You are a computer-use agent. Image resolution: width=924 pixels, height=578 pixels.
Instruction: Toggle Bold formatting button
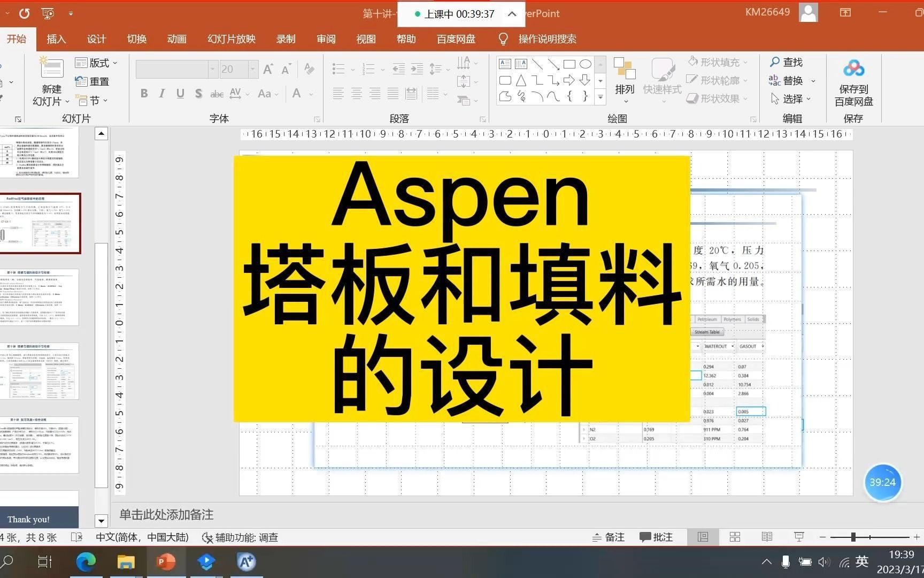pyautogui.click(x=144, y=94)
